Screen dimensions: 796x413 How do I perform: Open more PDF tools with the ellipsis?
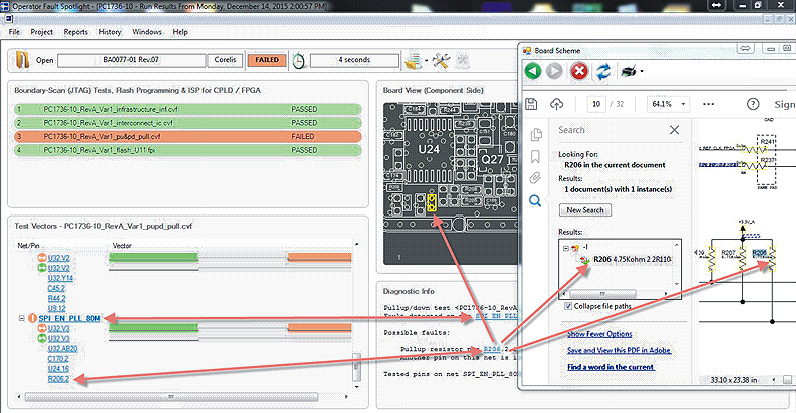(x=709, y=104)
